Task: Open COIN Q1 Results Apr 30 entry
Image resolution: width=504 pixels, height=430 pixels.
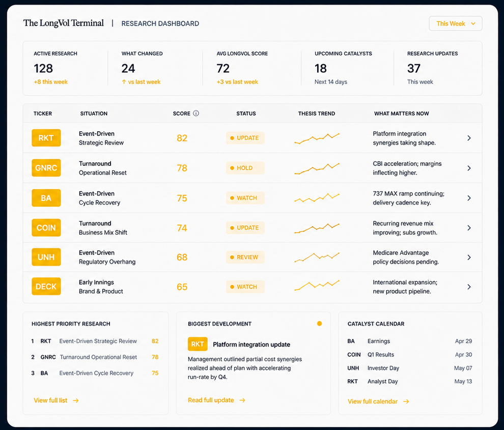Action: 409,355
